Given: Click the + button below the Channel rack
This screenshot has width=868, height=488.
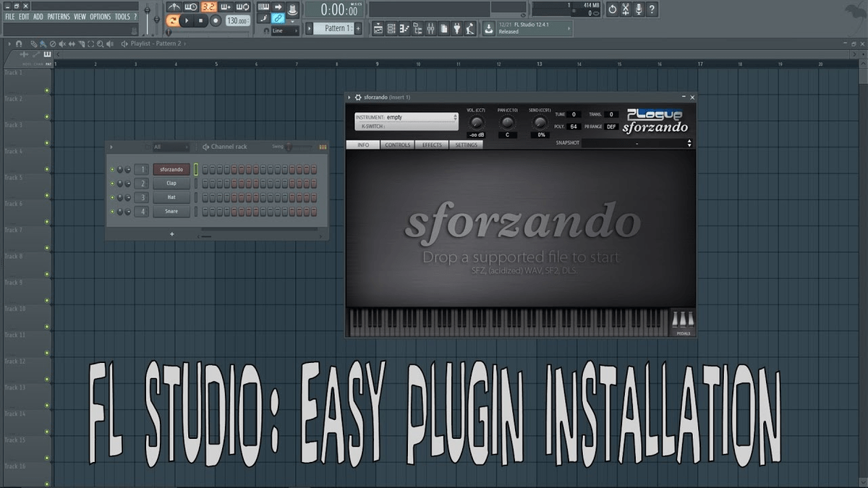Looking at the screenshot, I should tap(171, 234).
